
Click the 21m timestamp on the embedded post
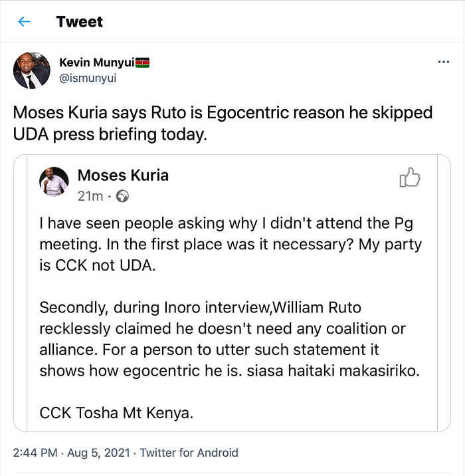click(x=90, y=196)
